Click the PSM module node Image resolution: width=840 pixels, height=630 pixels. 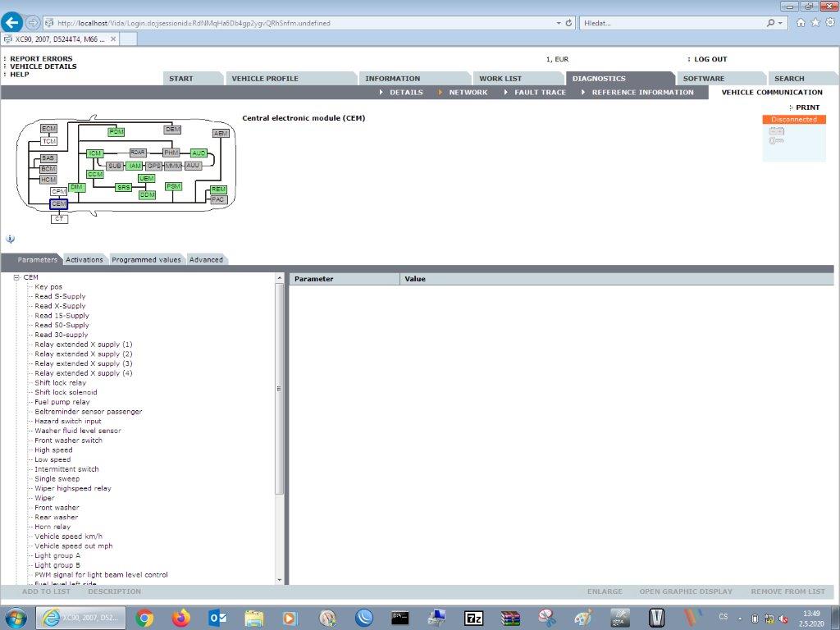point(173,187)
